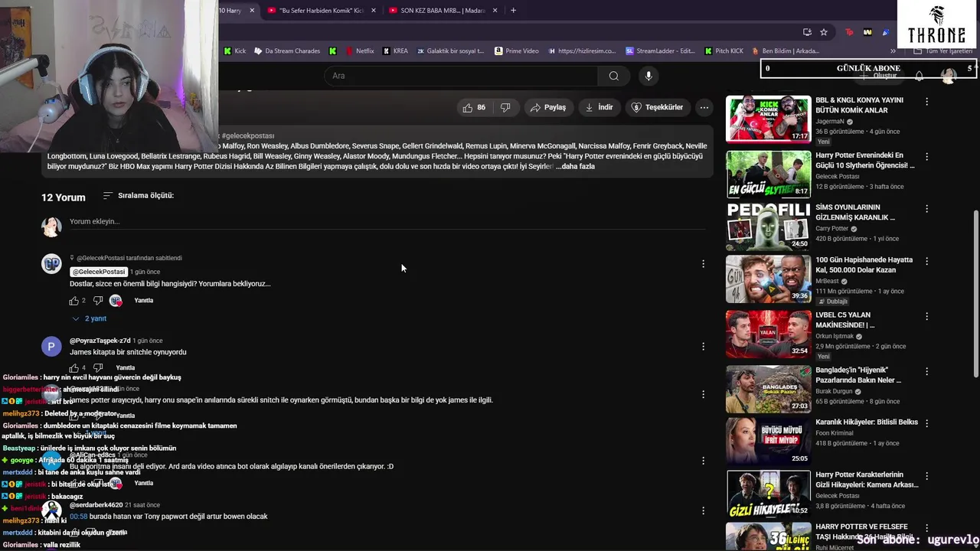Open the BBL & KNGL Konya thumbnail
980x551 pixels.
pyautogui.click(x=768, y=119)
